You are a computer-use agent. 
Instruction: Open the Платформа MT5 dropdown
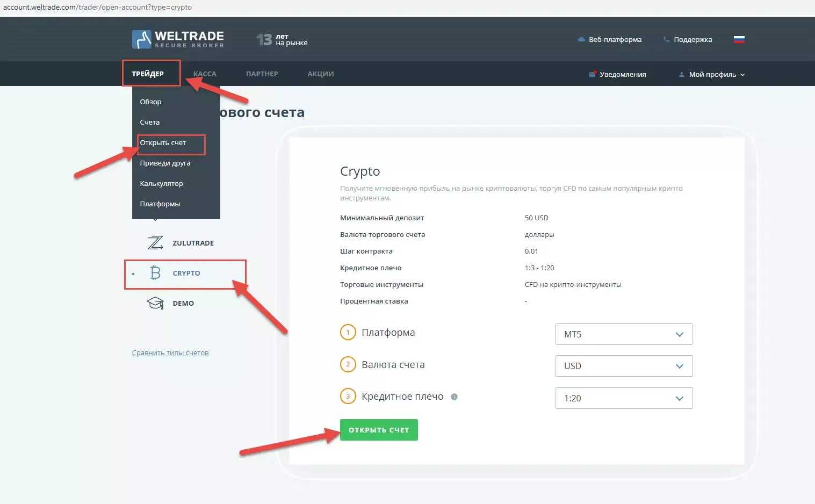click(624, 334)
